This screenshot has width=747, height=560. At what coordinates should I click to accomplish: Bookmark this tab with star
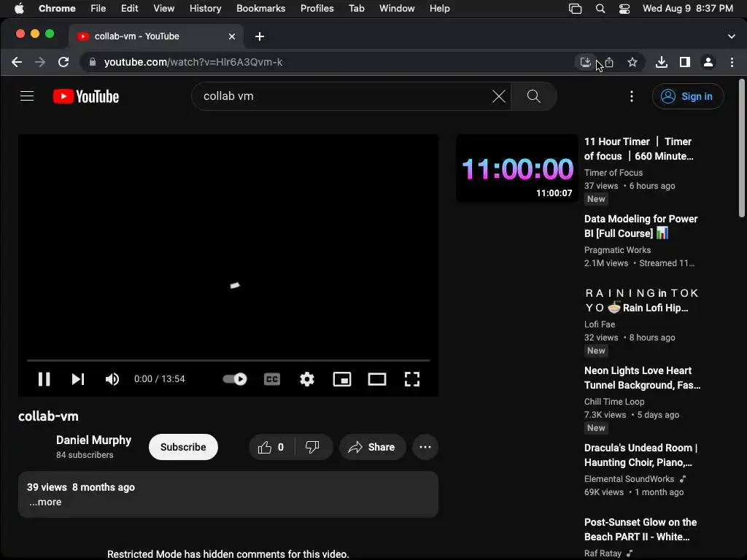coord(632,62)
